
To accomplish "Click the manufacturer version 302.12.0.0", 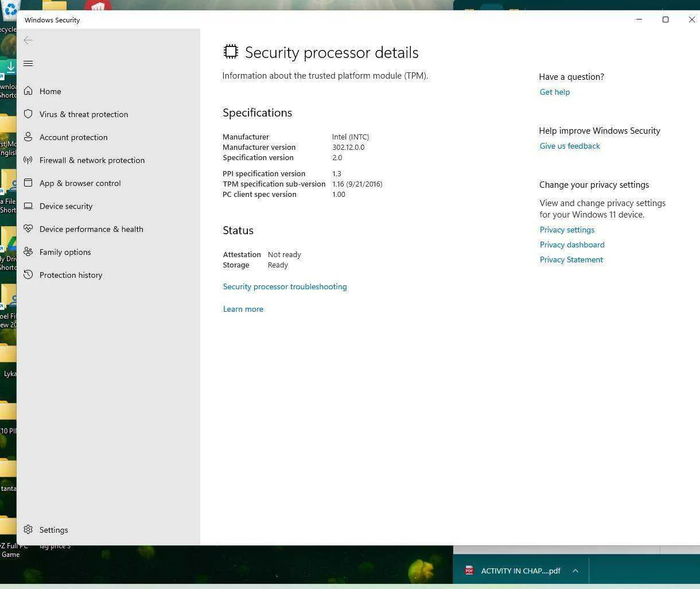I will pyautogui.click(x=348, y=147).
